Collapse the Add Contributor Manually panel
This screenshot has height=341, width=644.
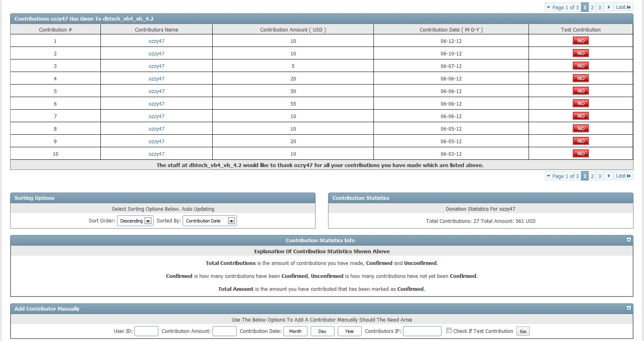pyautogui.click(x=629, y=308)
